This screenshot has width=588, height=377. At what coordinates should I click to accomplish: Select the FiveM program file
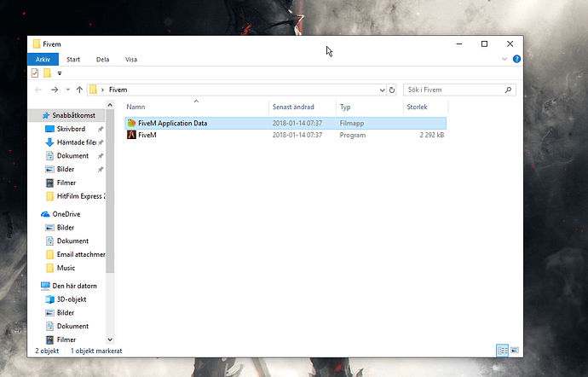point(285,135)
